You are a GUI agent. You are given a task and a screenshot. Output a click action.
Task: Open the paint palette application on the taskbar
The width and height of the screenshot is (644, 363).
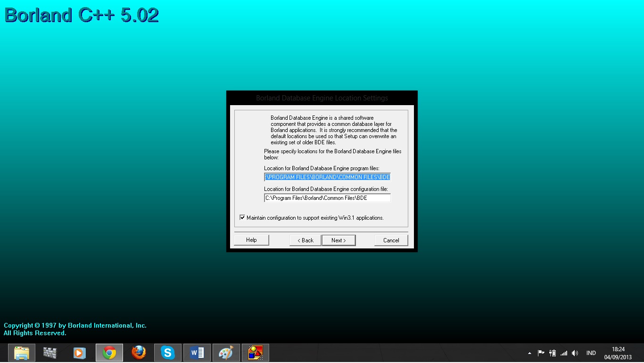click(226, 352)
